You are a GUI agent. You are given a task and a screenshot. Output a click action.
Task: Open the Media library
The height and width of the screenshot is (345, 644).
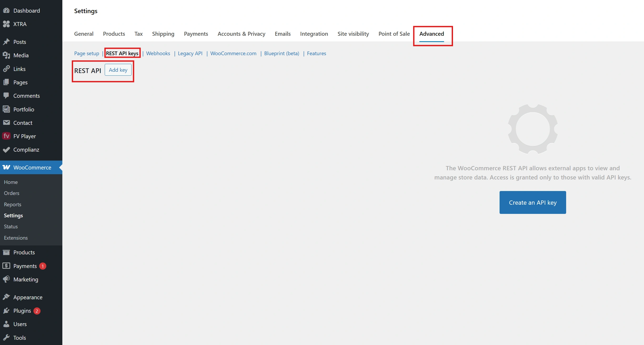[x=21, y=55]
